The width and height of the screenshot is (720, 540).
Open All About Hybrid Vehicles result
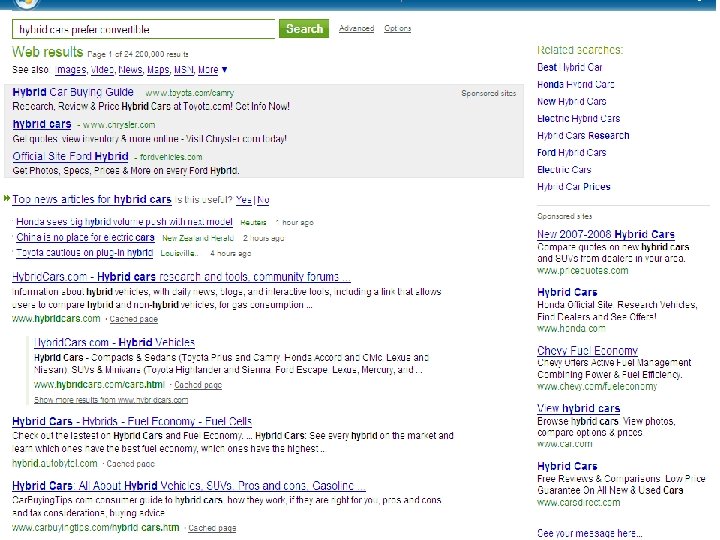click(x=189, y=486)
